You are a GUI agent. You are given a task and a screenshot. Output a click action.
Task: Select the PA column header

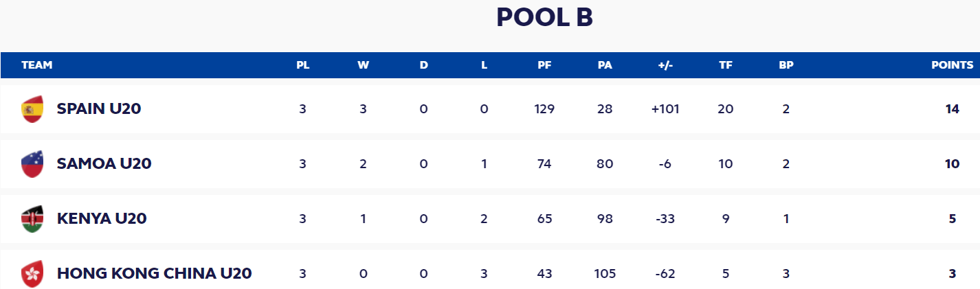click(605, 65)
